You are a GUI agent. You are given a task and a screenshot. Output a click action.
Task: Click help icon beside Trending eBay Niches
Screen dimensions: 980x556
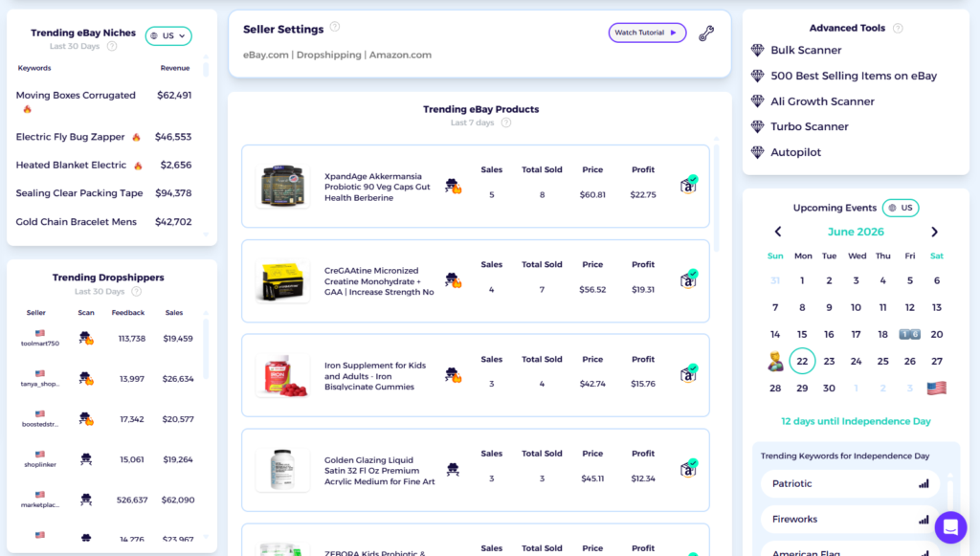(112, 46)
